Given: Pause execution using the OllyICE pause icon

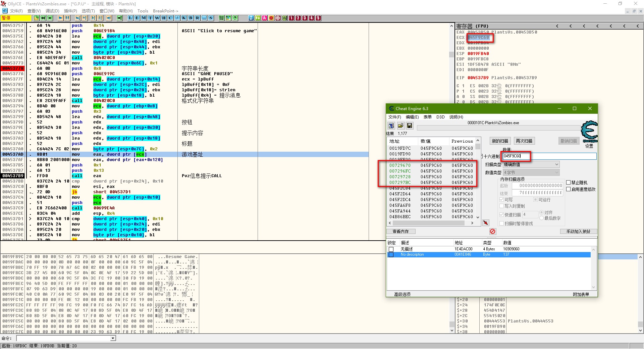Looking at the screenshot, I should pos(67,18).
